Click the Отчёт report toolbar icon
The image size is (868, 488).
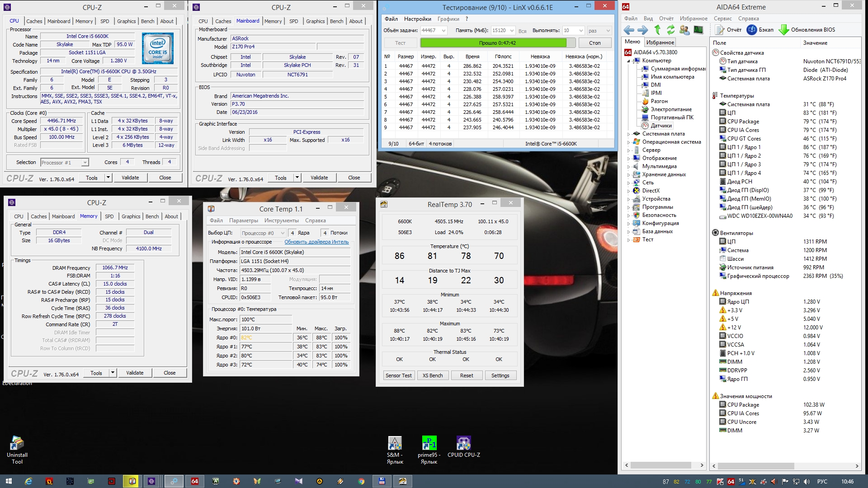tap(720, 30)
